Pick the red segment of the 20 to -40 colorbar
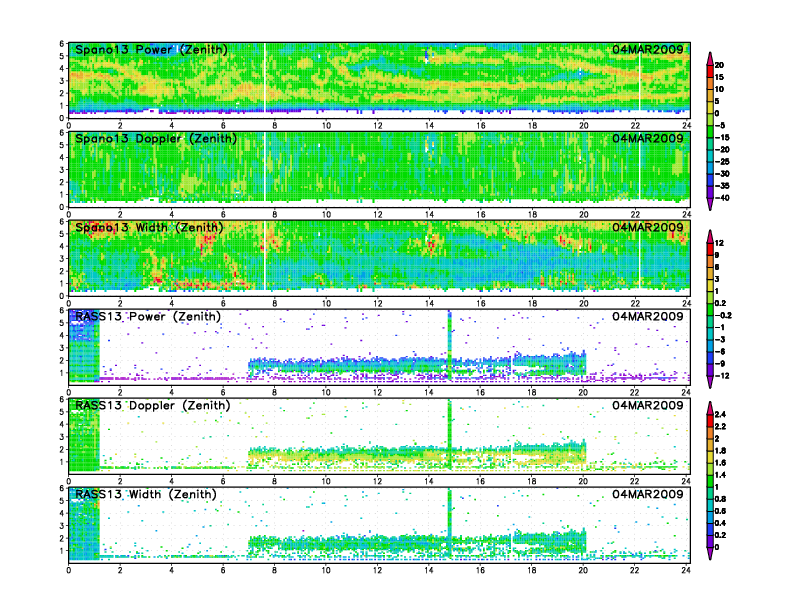Viewport: 792px width, 612px height. (710, 71)
